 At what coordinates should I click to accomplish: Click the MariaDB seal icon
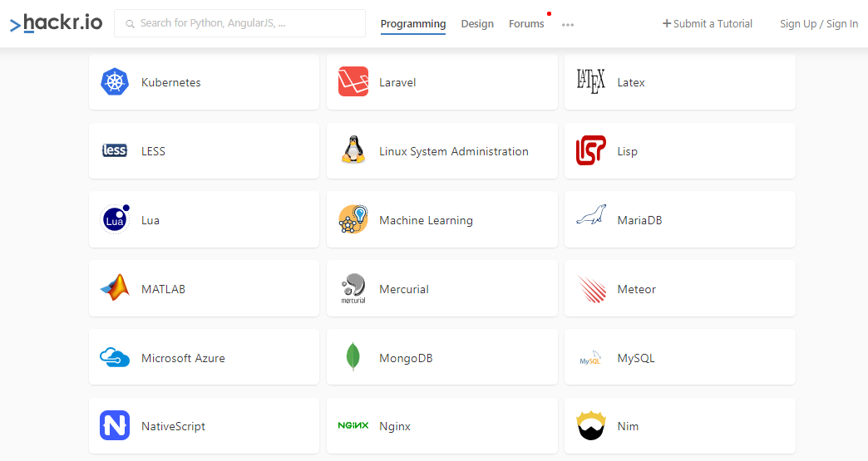click(x=590, y=214)
